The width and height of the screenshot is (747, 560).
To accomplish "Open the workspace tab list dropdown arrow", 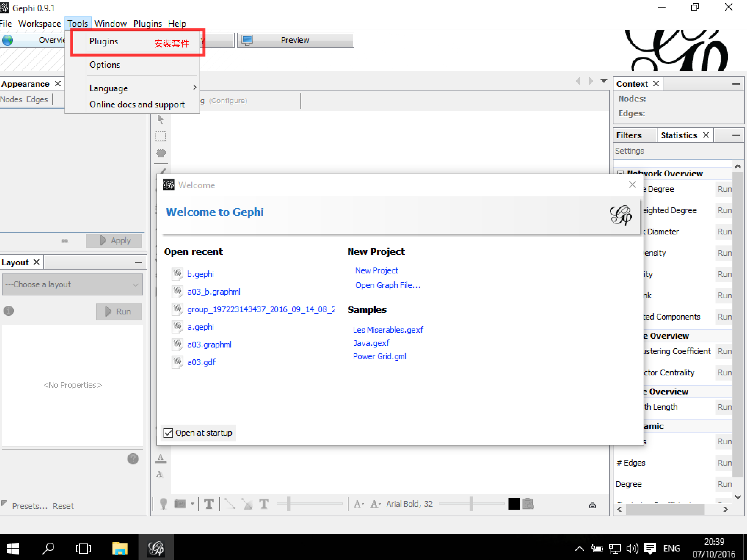I will 604,81.
